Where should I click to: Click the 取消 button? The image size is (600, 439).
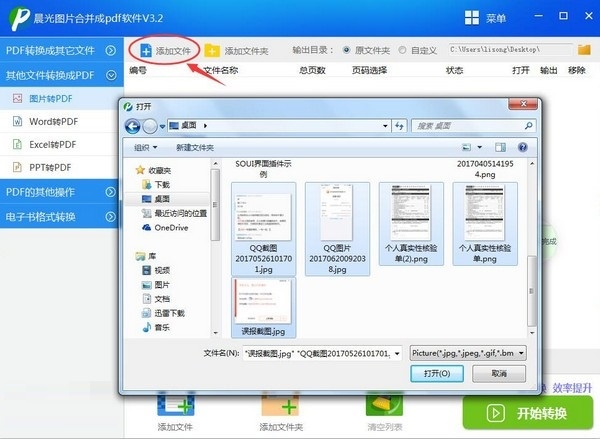click(499, 373)
